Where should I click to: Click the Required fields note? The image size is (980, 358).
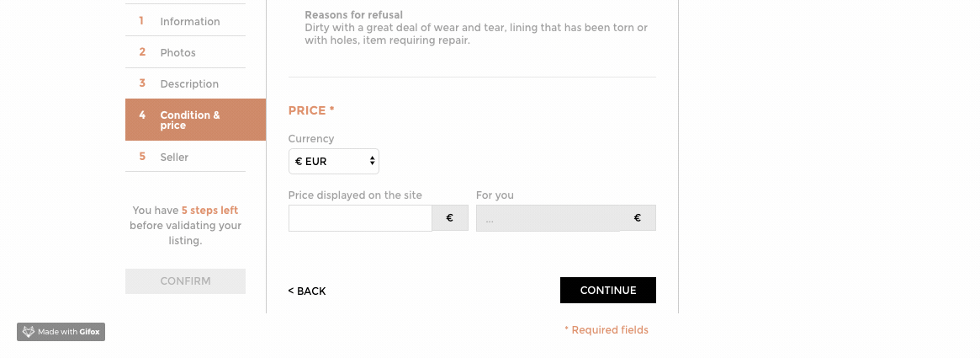(607, 330)
